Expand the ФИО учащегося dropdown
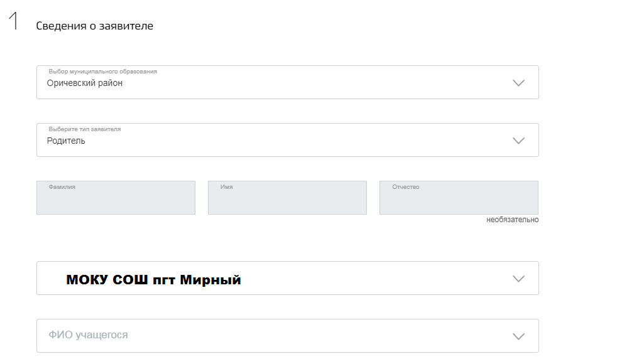Viewport: 617px width, 364px height. (288, 336)
